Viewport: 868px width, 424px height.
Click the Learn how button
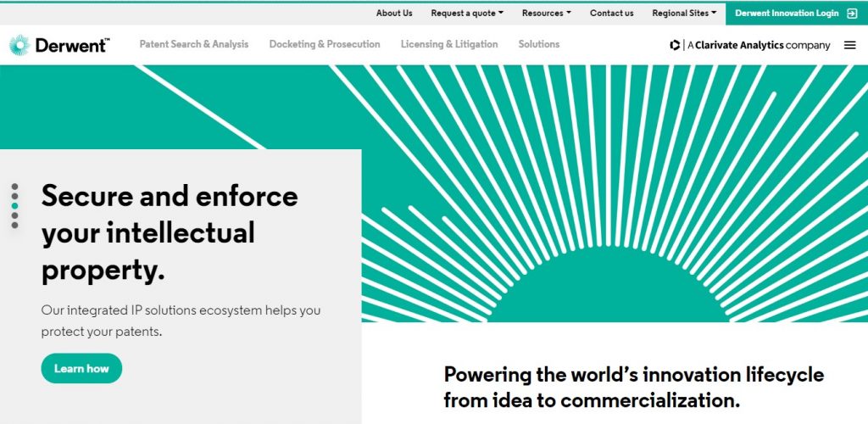(81, 369)
